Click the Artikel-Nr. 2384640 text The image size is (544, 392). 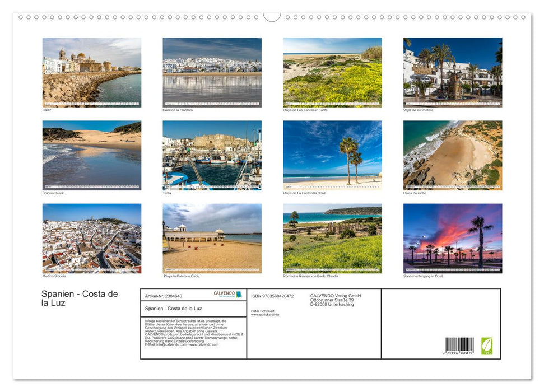164,296
